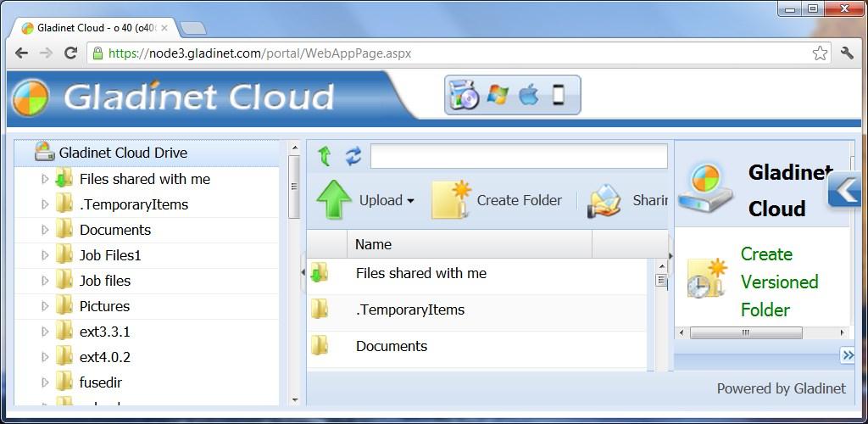
Task: Collapse the tree pane with the small left arrow
Action: [303, 271]
